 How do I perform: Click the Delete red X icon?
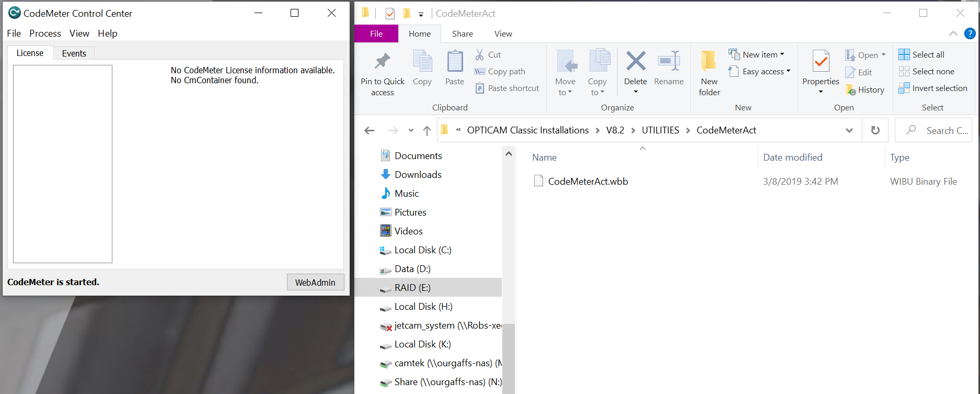click(636, 61)
